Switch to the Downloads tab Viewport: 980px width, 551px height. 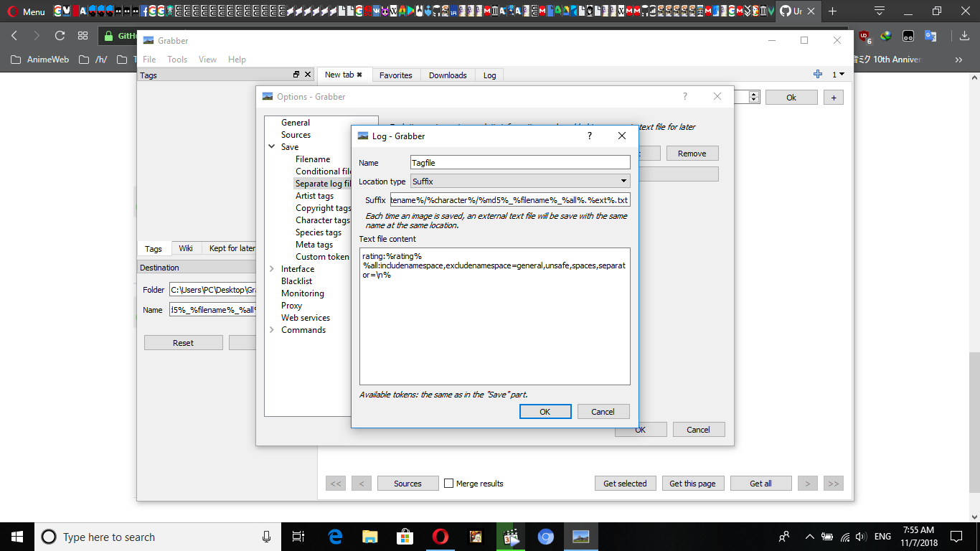[x=448, y=75]
